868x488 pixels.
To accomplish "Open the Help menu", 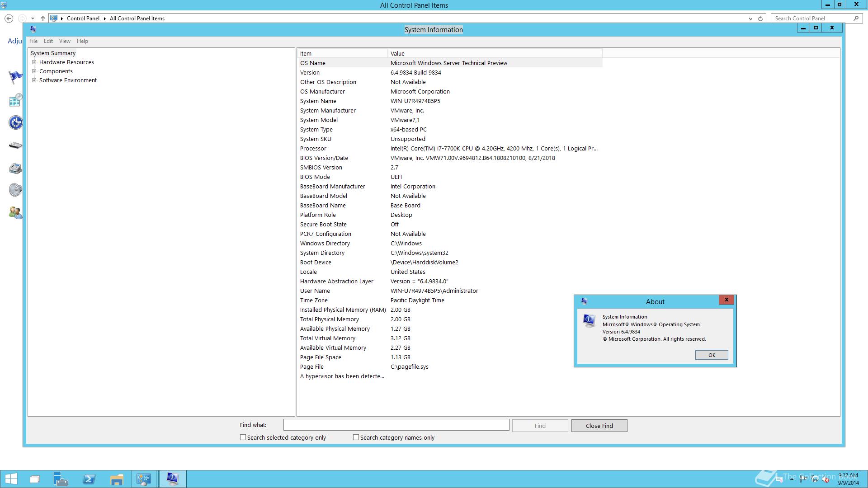I will (x=82, y=41).
